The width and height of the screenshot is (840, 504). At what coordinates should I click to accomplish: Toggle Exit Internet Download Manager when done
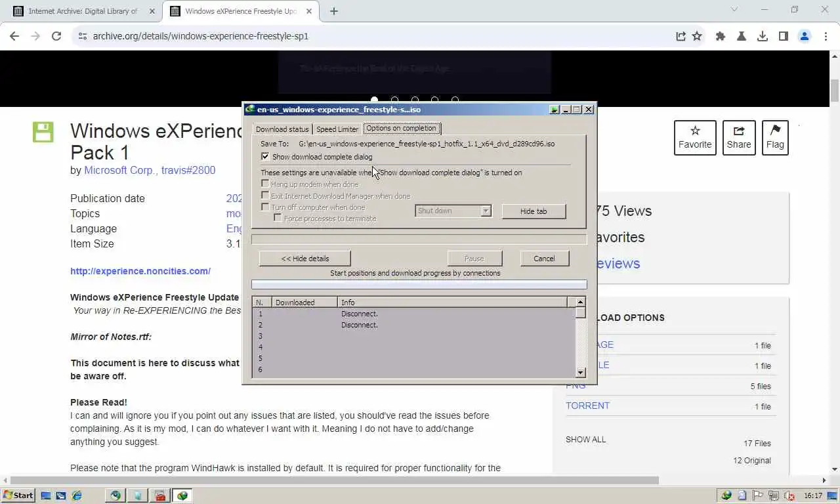coord(265,196)
